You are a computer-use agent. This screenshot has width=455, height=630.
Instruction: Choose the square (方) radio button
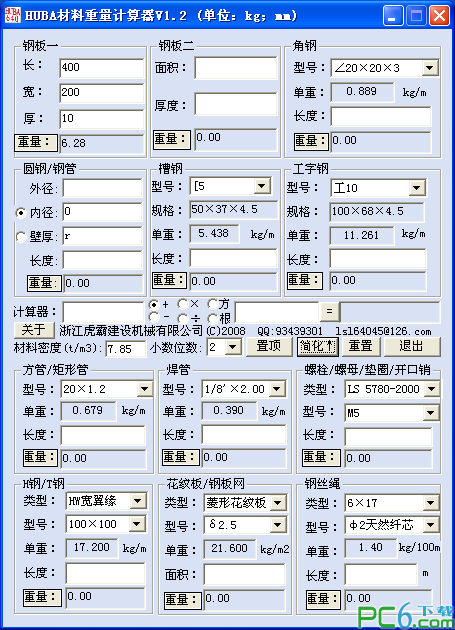tap(212, 304)
